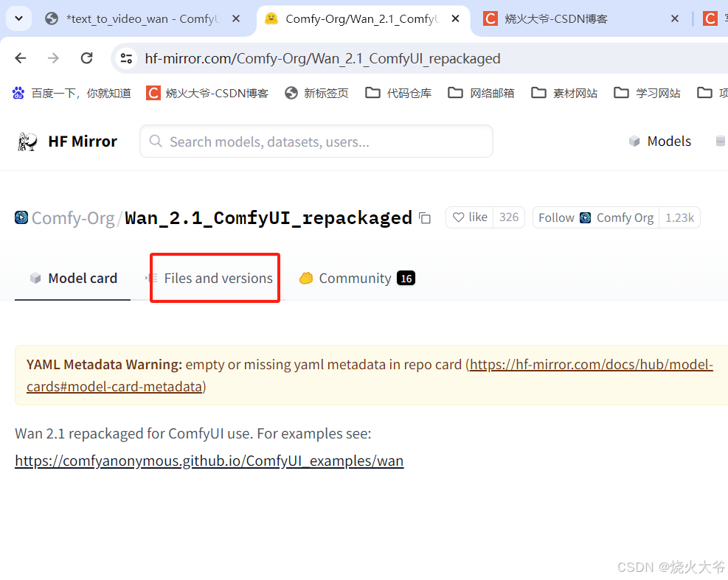Screen dimensions: 728x580
Task: Select the Model card tab
Action: click(x=73, y=278)
